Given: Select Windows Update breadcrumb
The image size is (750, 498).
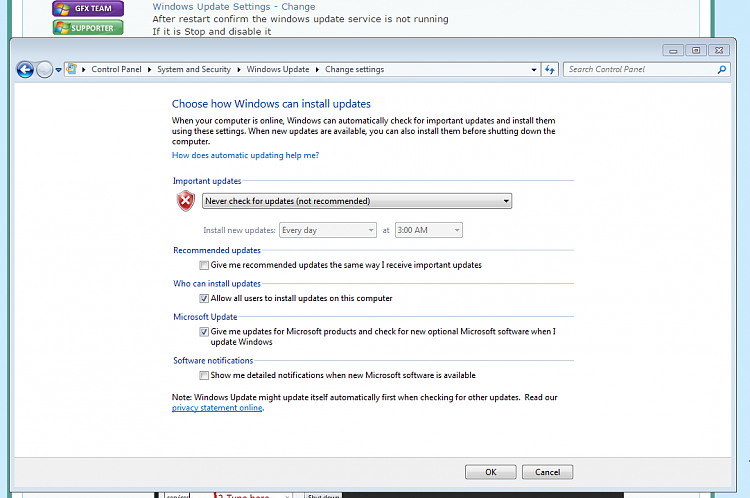Looking at the screenshot, I should [278, 69].
